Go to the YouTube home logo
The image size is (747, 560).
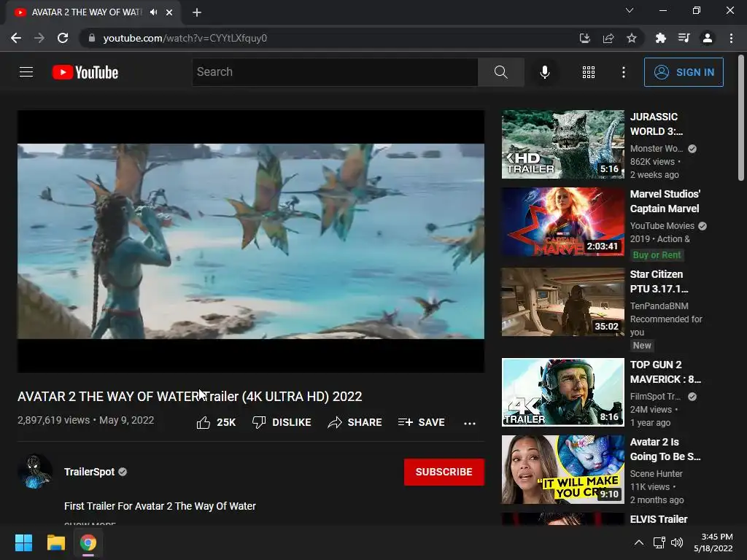[x=85, y=72]
